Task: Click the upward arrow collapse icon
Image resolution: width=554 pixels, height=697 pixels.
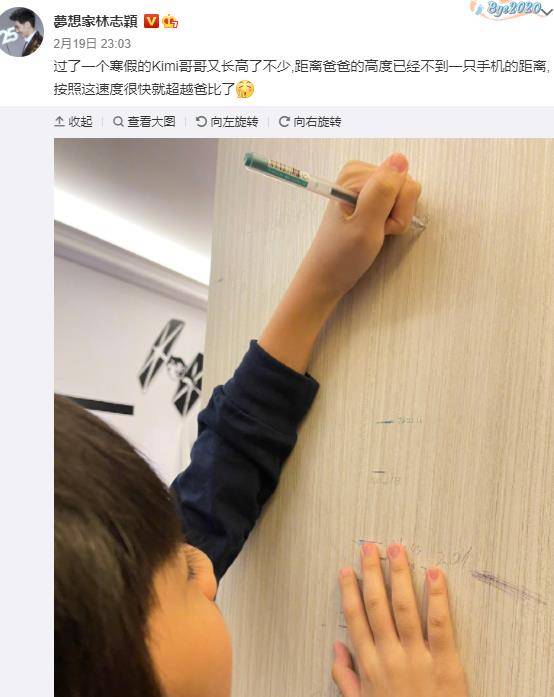Action: pos(59,121)
